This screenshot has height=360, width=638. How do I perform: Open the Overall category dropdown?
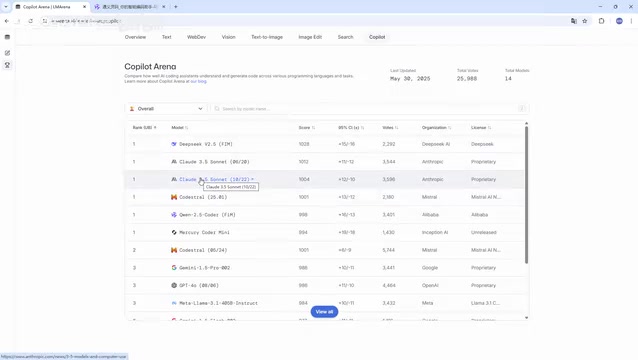(x=166, y=109)
